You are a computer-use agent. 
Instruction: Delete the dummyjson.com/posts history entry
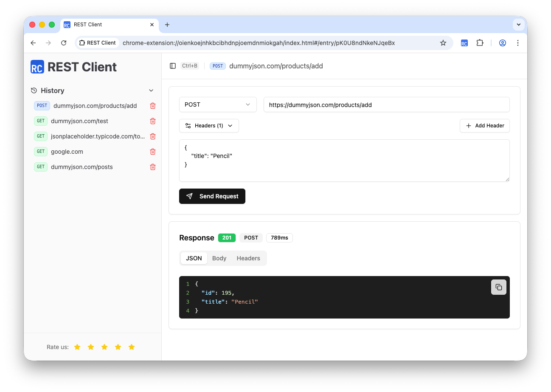click(x=153, y=166)
